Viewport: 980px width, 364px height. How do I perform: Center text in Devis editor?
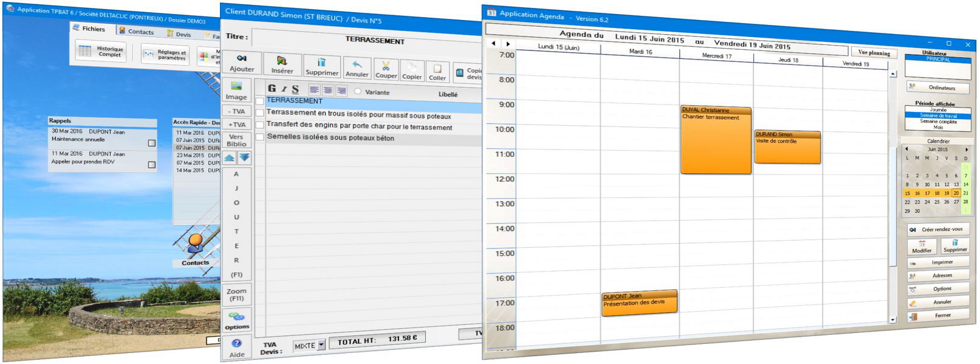(x=328, y=91)
